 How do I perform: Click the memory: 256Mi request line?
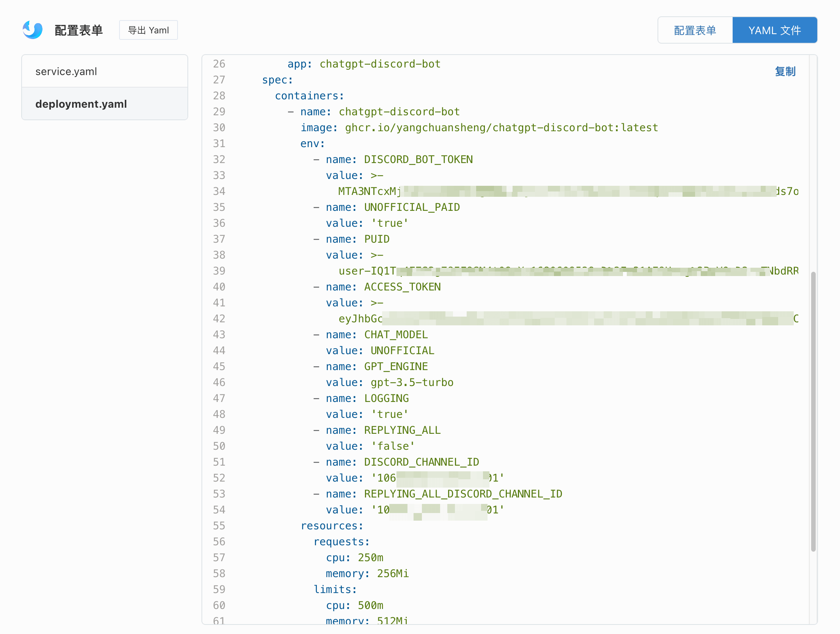coord(367,574)
